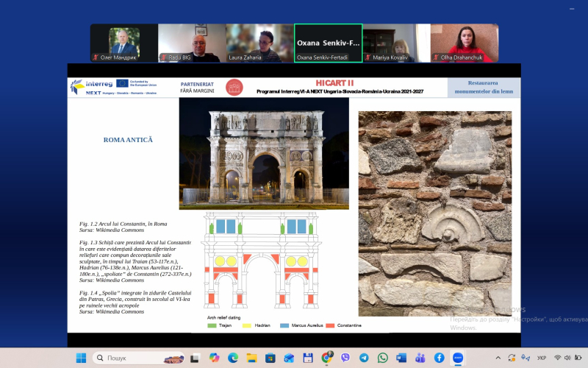Open Facebook from the taskbar

439,358
